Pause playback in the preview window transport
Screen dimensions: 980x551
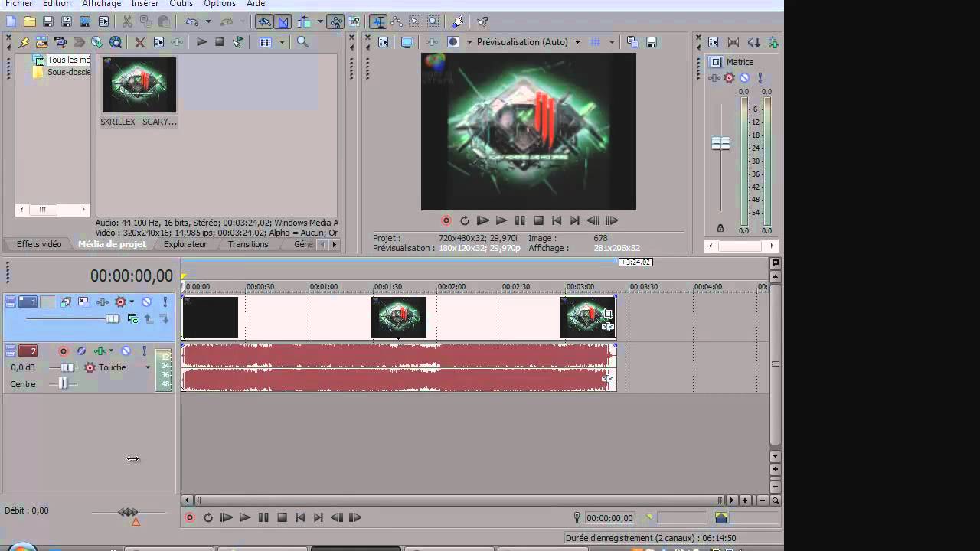(x=520, y=220)
